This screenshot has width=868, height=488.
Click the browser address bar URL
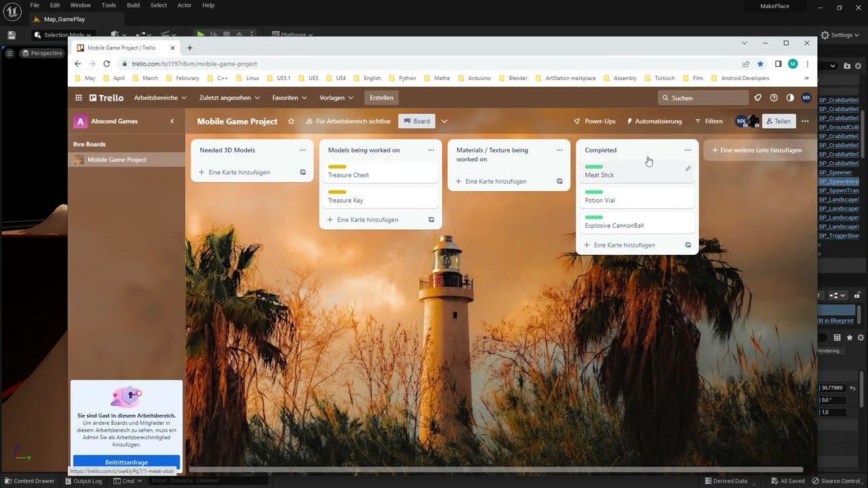pyautogui.click(x=195, y=64)
